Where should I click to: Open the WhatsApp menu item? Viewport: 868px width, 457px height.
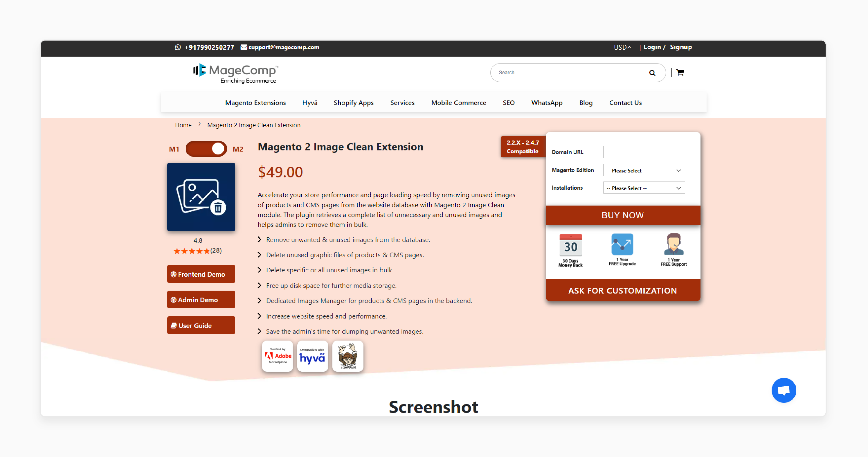547,103
